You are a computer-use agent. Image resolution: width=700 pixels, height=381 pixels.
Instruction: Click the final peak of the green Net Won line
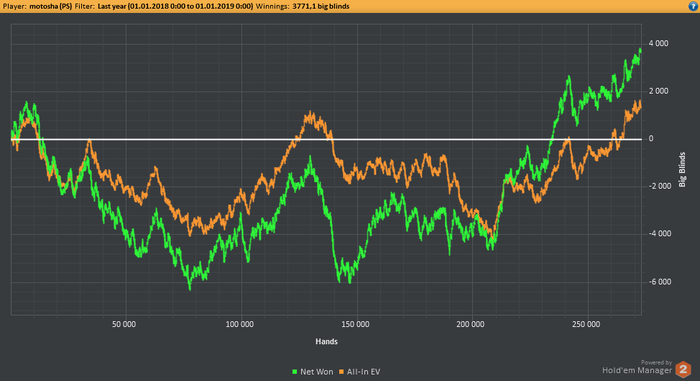(x=640, y=49)
